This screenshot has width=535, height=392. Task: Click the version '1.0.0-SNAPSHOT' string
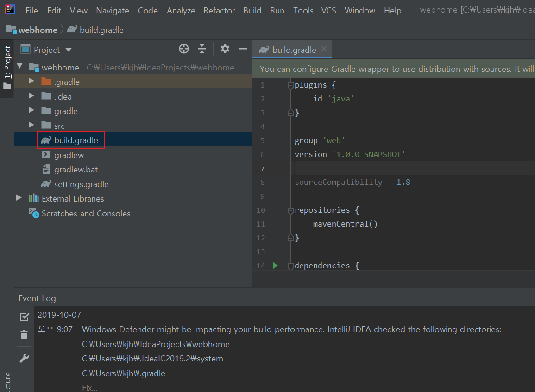click(x=369, y=154)
